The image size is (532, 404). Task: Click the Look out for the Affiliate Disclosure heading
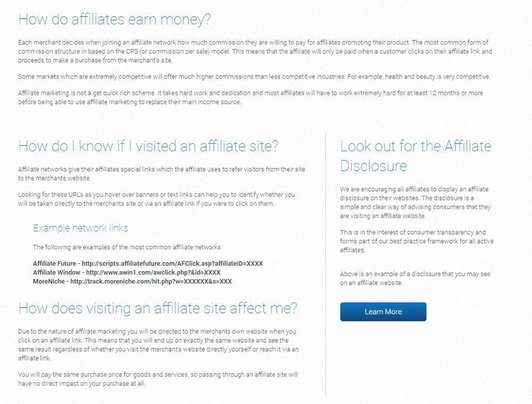416,154
